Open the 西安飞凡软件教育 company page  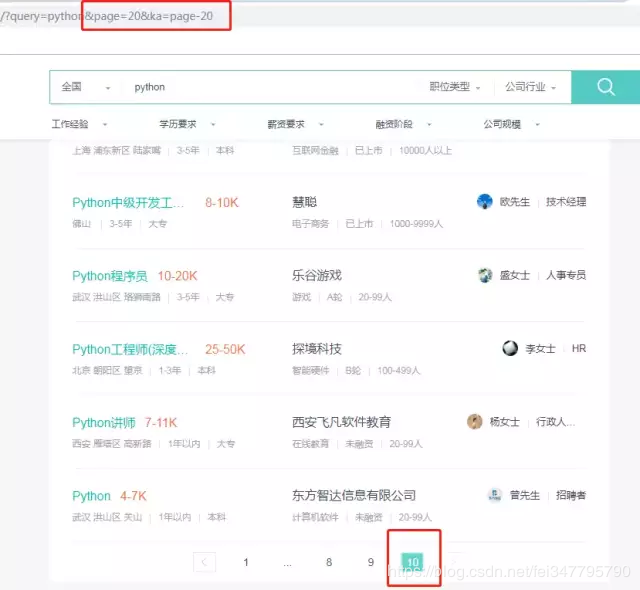[x=341, y=422]
